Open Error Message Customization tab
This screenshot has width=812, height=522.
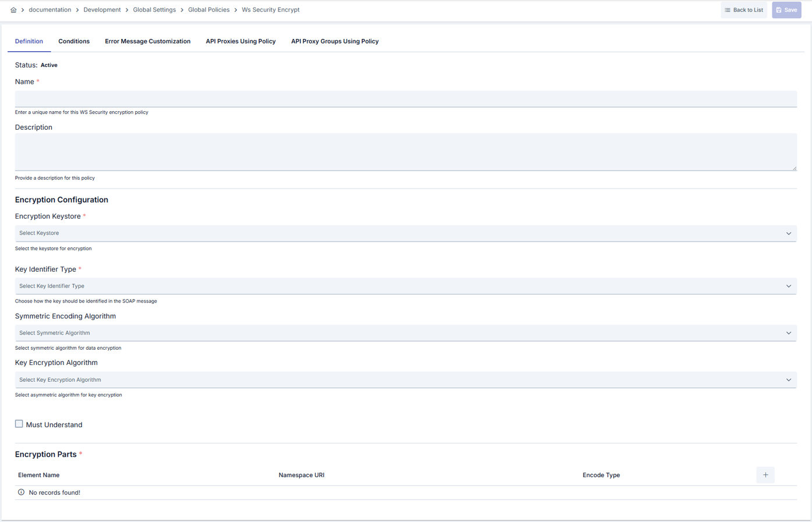[148, 41]
